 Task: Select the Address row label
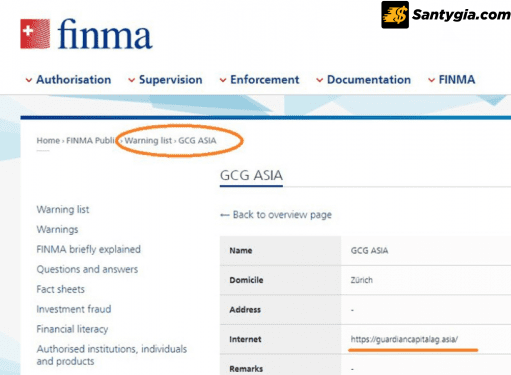pos(245,310)
